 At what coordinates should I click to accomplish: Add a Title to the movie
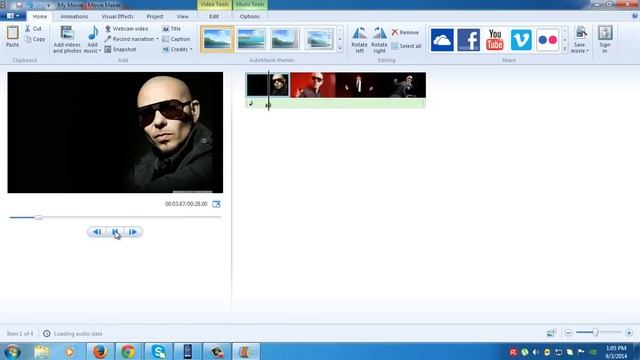coord(171,29)
